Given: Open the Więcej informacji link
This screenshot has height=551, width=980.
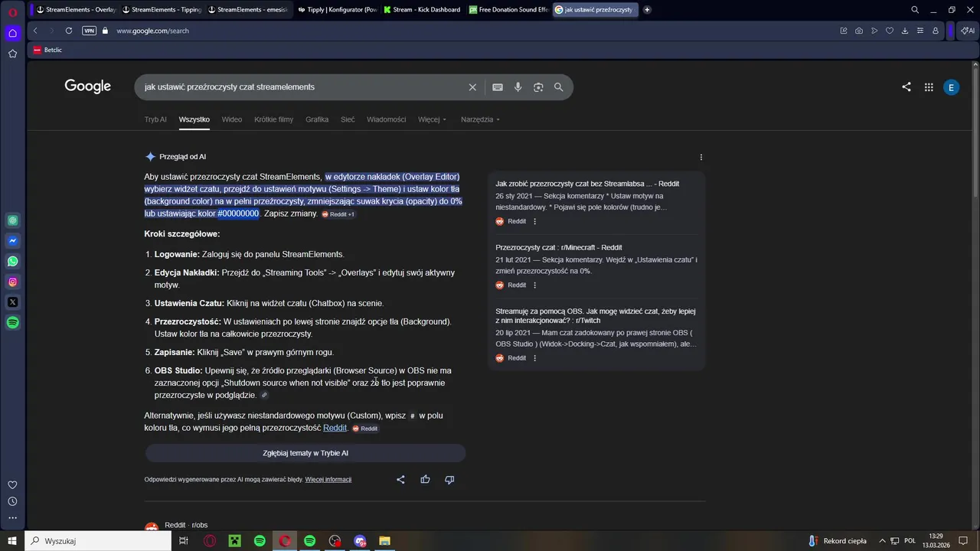Looking at the screenshot, I should point(328,480).
